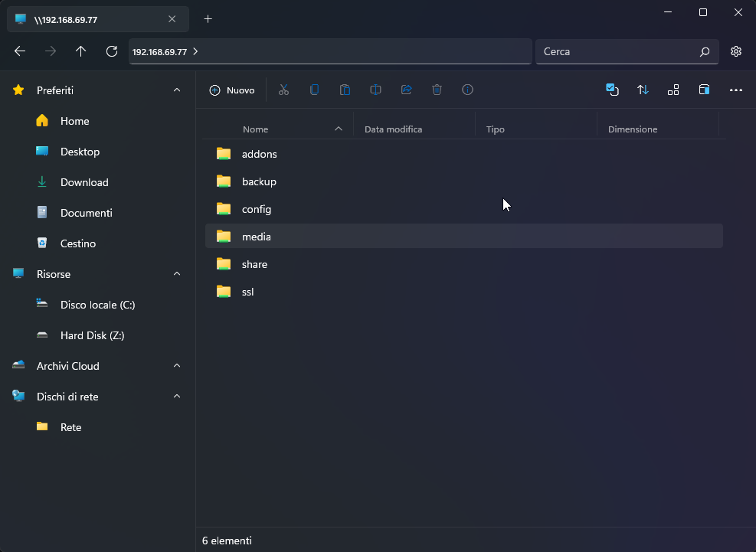Click the Paste clipboard icon
Screen dimensions: 756x552
345,90
